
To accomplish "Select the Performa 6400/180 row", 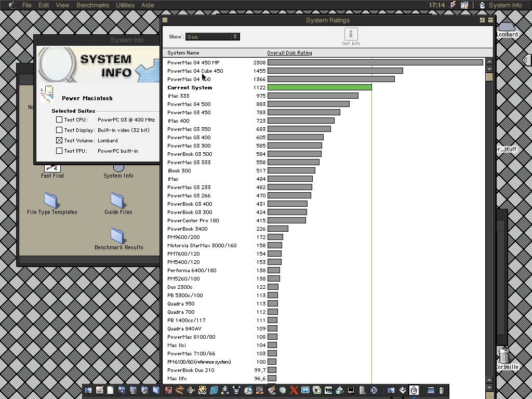I will click(324, 270).
